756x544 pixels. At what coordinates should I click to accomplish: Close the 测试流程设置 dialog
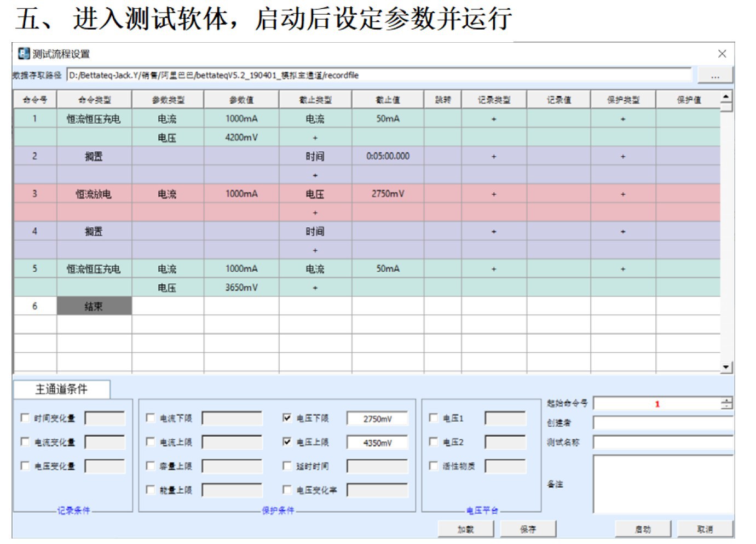tap(722, 54)
